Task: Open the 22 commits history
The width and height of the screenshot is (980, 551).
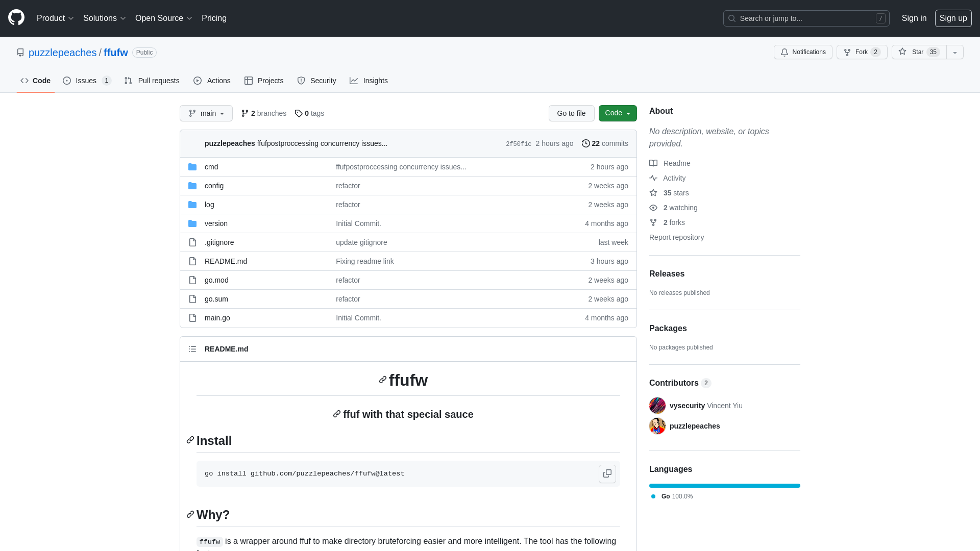Action: click(x=605, y=143)
